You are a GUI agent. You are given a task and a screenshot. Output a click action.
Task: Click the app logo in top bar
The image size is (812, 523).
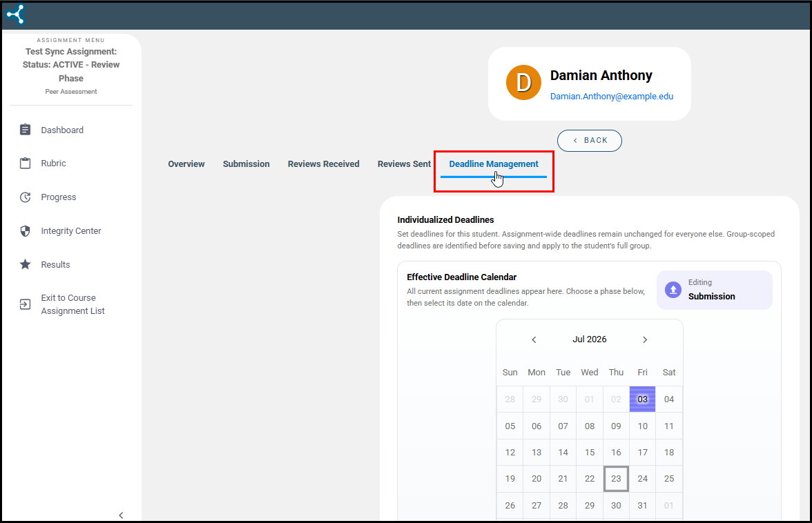15,14
